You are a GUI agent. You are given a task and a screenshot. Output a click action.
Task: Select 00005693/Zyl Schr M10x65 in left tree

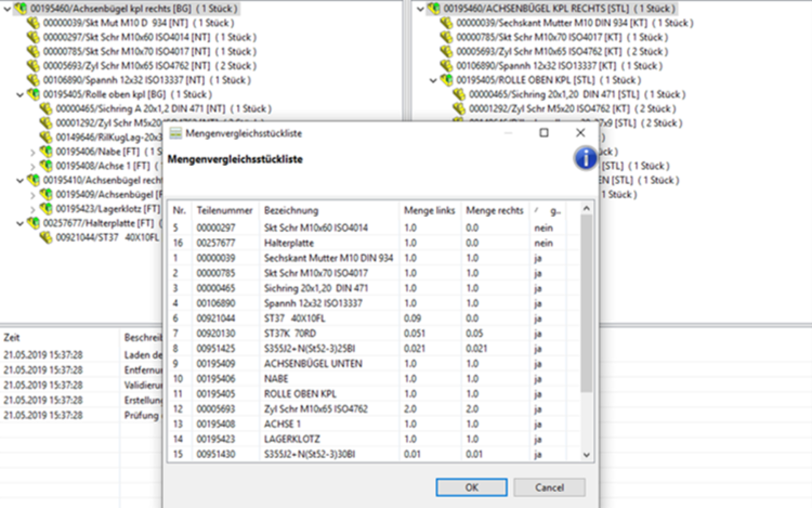(x=115, y=66)
